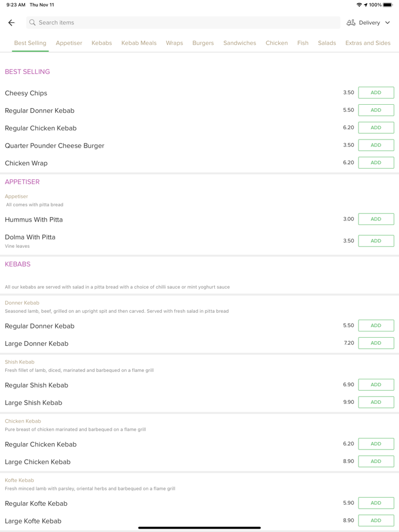399x532 pixels.
Task: Go to the Extras and Sides tab
Action: pyautogui.click(x=368, y=43)
